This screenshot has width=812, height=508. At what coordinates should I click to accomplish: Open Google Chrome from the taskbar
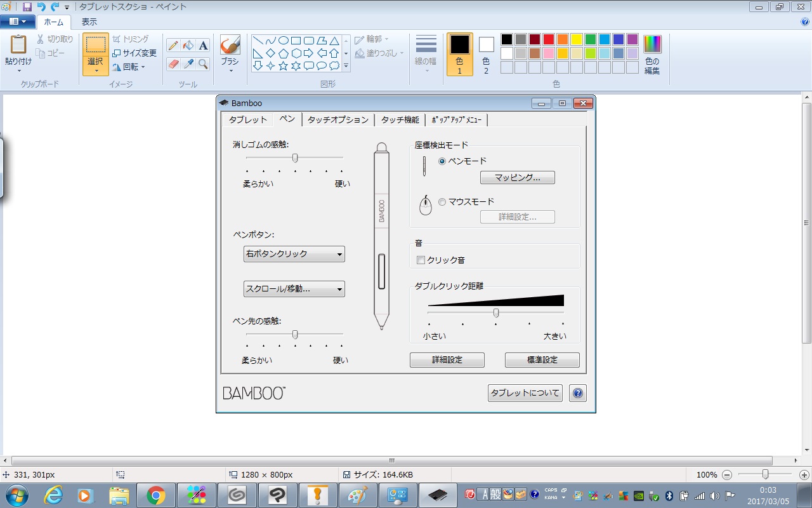156,495
